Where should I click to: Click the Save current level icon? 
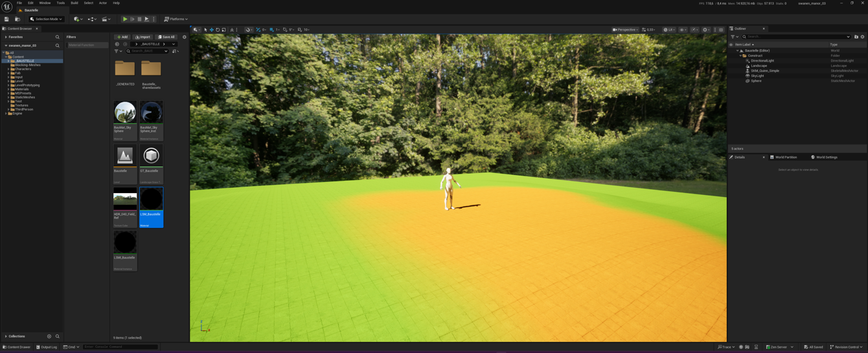6,19
